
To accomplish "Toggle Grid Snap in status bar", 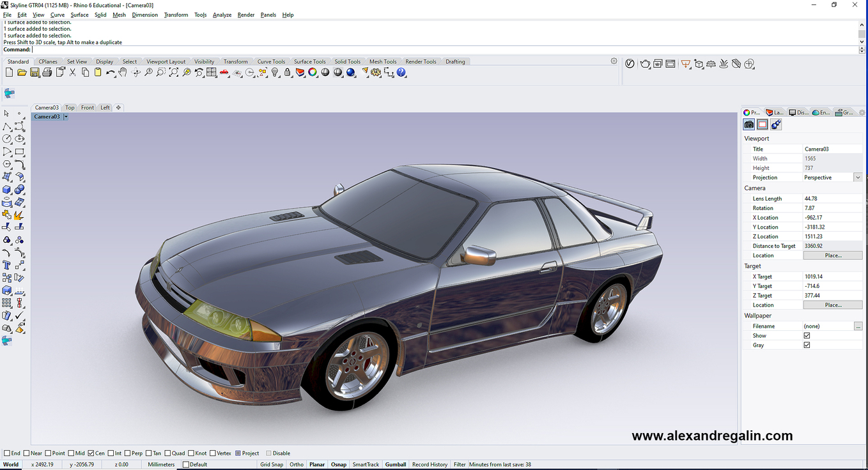I will tap(272, 464).
